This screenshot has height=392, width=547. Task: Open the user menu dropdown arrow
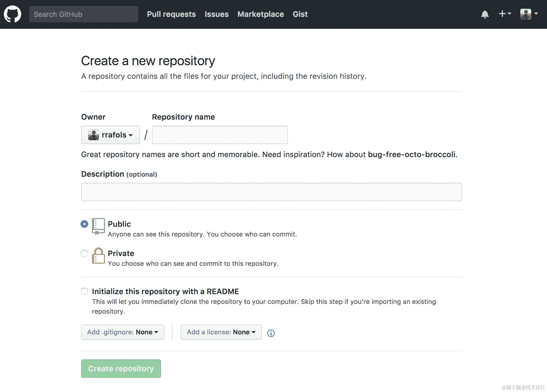536,14
